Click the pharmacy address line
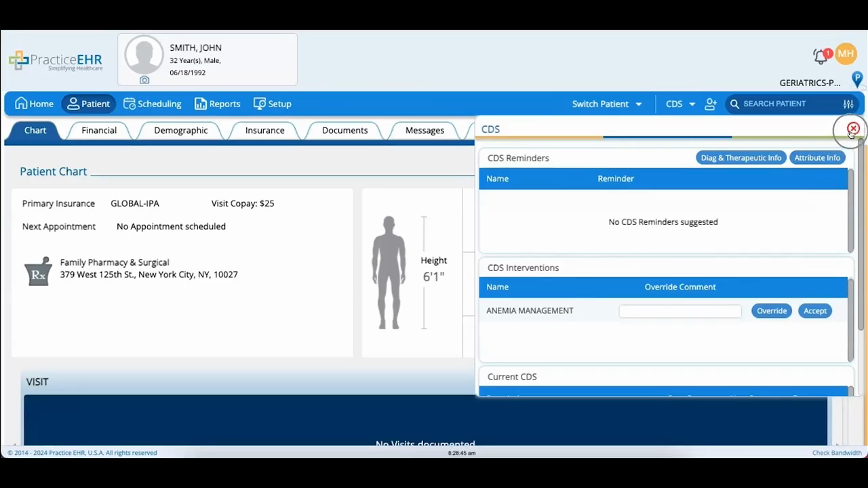The width and height of the screenshot is (868, 488). pos(149,274)
